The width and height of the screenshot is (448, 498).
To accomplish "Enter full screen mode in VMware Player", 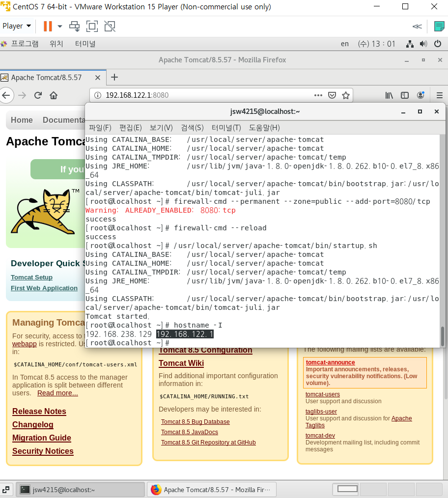I will coord(92,26).
